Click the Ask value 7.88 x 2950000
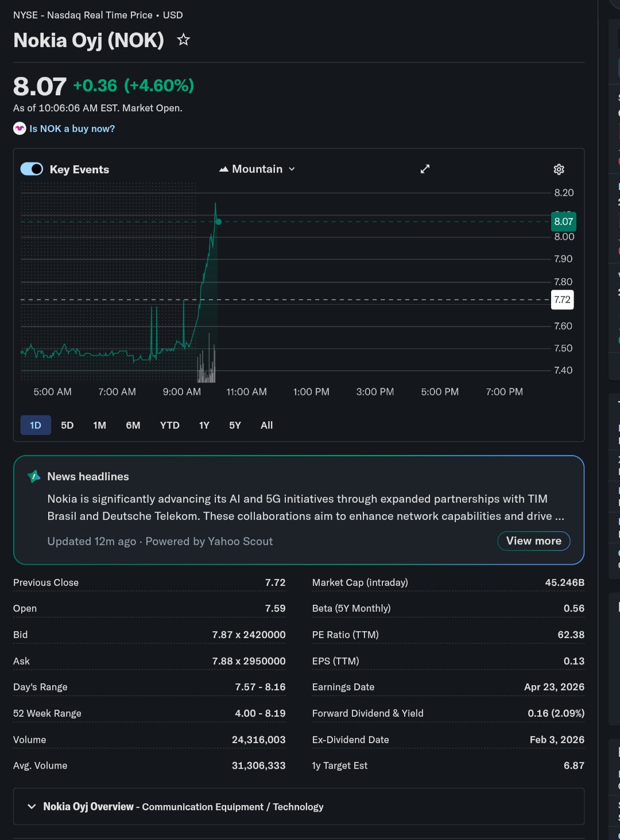The width and height of the screenshot is (620, 840). pos(249,661)
